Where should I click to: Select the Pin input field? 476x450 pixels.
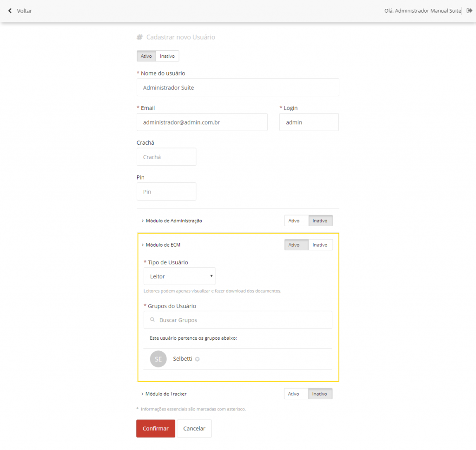click(x=166, y=191)
